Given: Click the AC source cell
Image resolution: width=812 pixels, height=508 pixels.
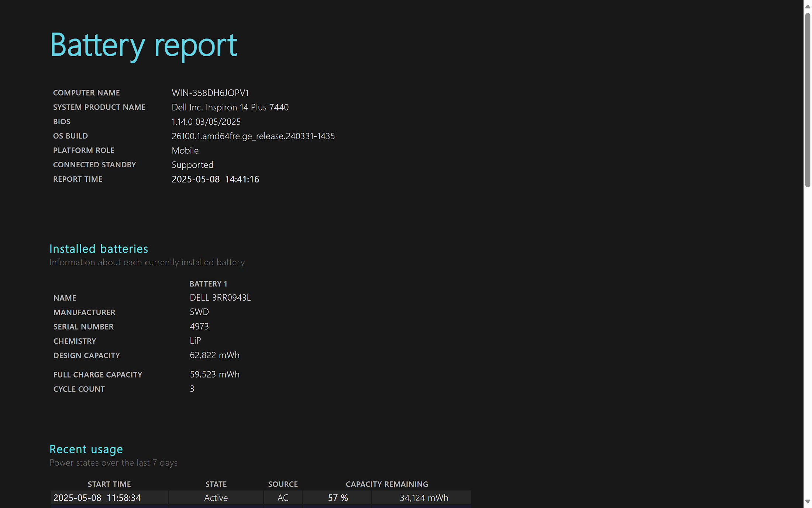Looking at the screenshot, I should (283, 498).
